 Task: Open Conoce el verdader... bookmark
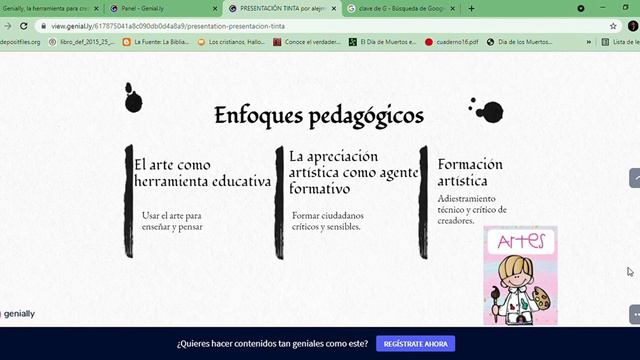pyautogui.click(x=307, y=42)
